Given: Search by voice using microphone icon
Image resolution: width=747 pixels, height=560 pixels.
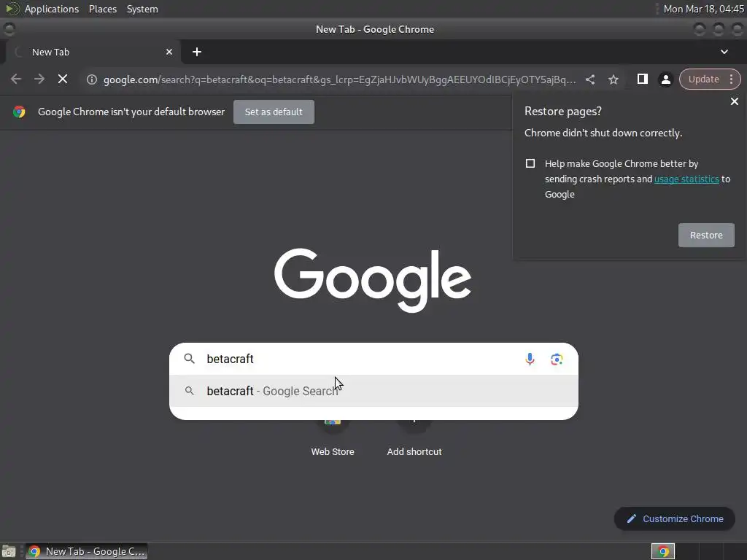Looking at the screenshot, I should [x=530, y=359].
